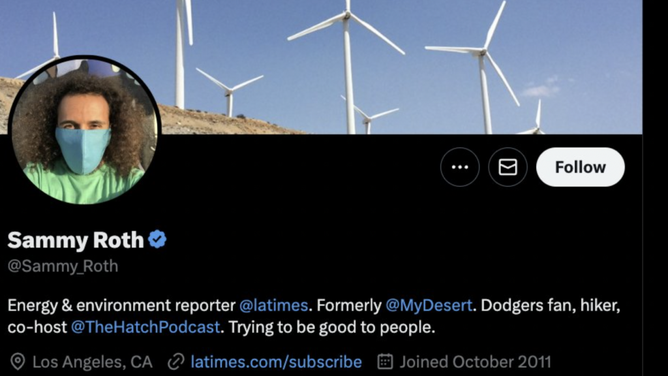This screenshot has height=376, width=668.
Task: Click the @Sammy_Roth handle
Action: coord(63,266)
